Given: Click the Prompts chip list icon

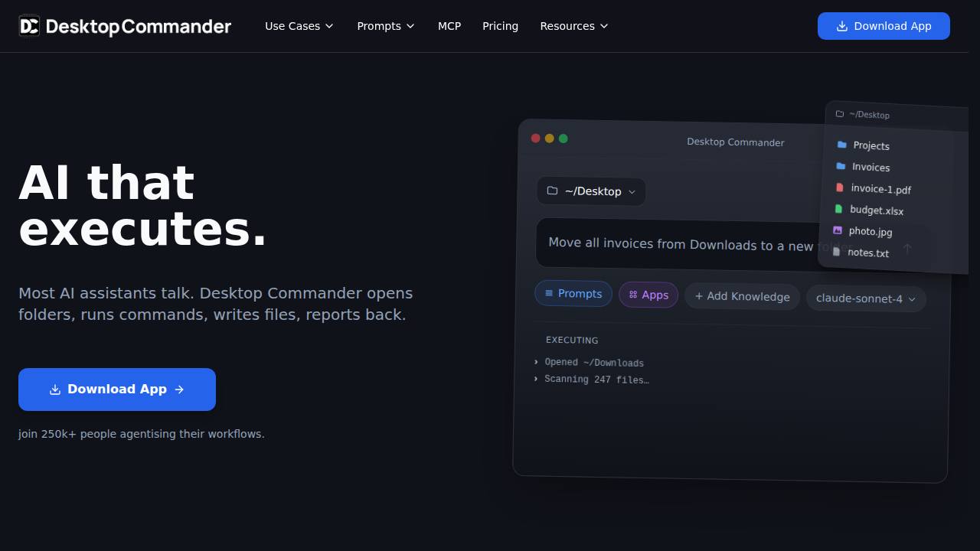Looking at the screenshot, I should [x=549, y=293].
